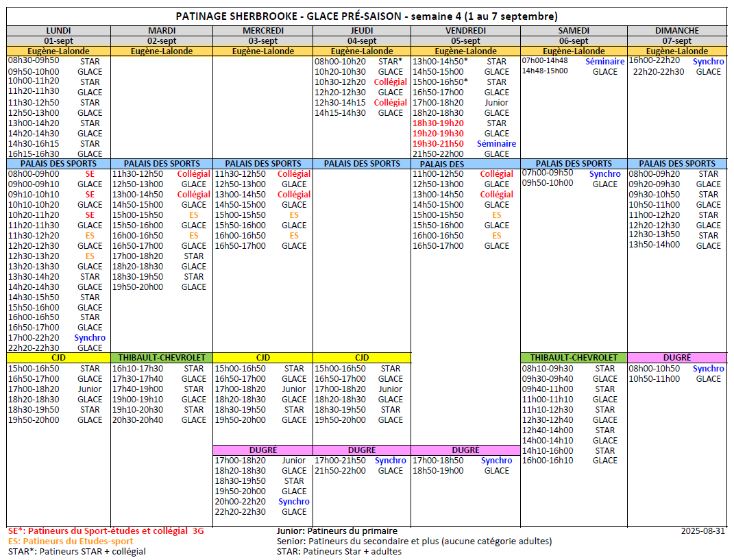Image resolution: width=734 pixels, height=560 pixels.
Task: Click the time slot "08h00-09h00"
Action: coord(34,173)
